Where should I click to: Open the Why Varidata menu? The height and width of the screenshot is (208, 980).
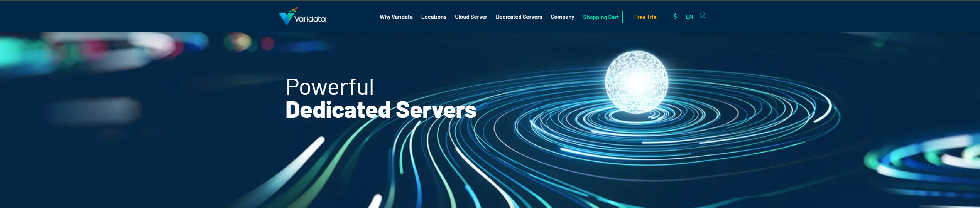tap(396, 17)
